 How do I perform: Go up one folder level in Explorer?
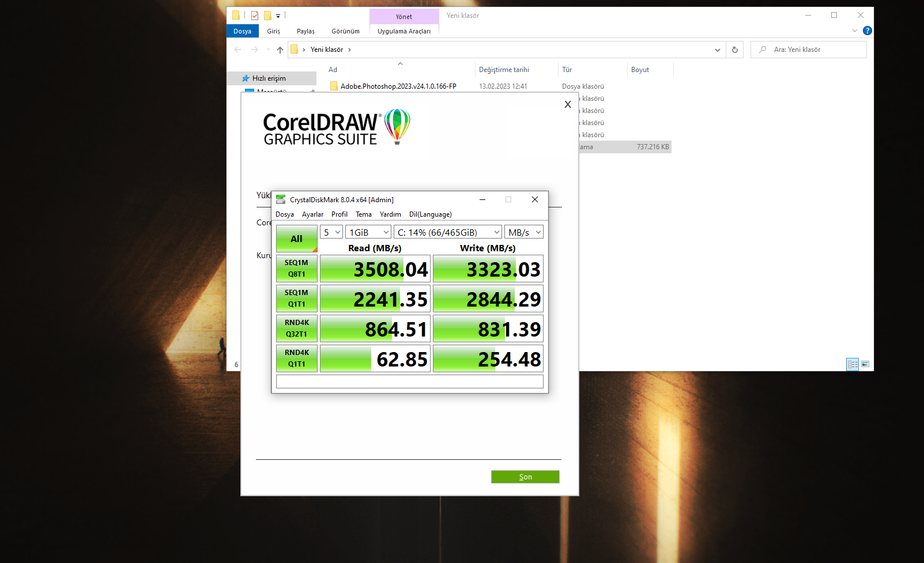280,50
